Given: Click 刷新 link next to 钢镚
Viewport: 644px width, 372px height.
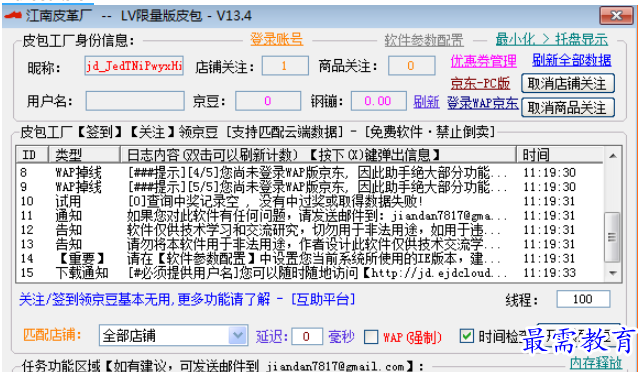Looking at the screenshot, I should [x=426, y=101].
